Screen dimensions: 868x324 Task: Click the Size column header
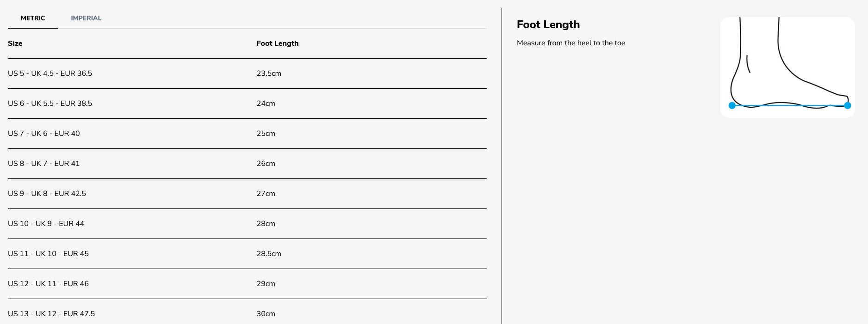point(15,43)
